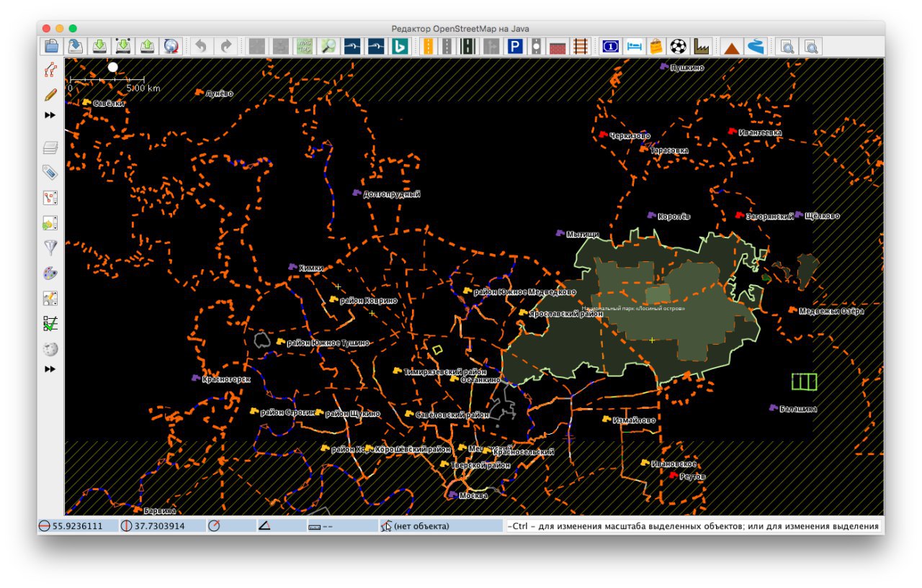Toggle the Tags/Properties panel icon
The image size is (922, 588).
pyautogui.click(x=50, y=173)
